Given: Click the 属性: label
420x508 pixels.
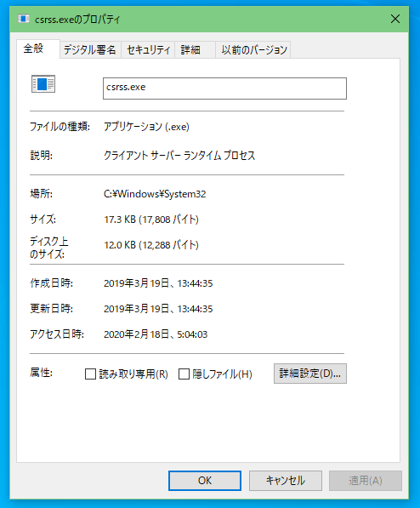Looking at the screenshot, I should pyautogui.click(x=41, y=373).
